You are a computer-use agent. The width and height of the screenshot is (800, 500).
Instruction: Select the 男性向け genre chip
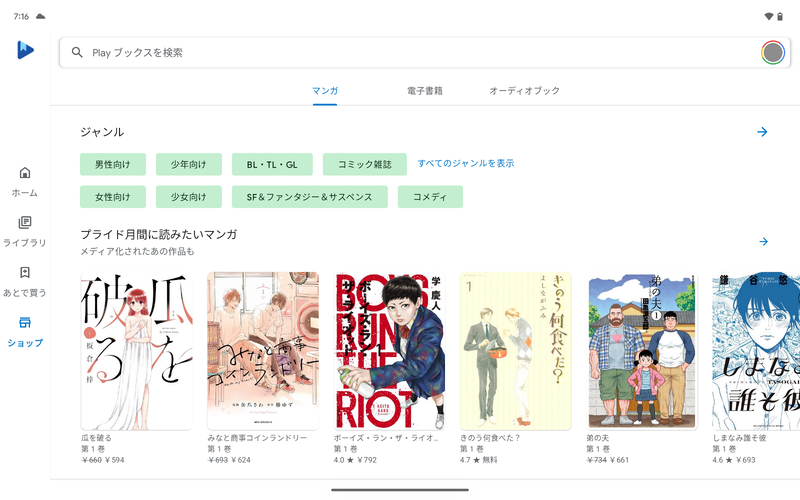pos(113,164)
